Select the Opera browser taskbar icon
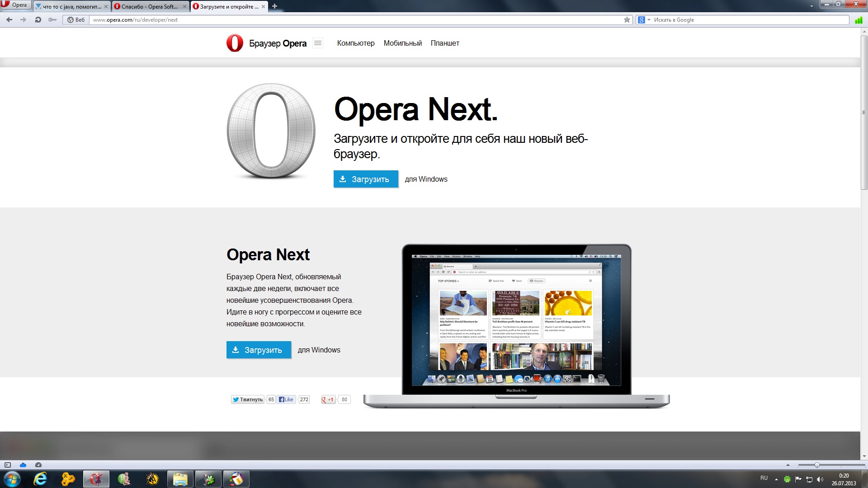Viewport: 868px width, 488px height. pos(96,479)
